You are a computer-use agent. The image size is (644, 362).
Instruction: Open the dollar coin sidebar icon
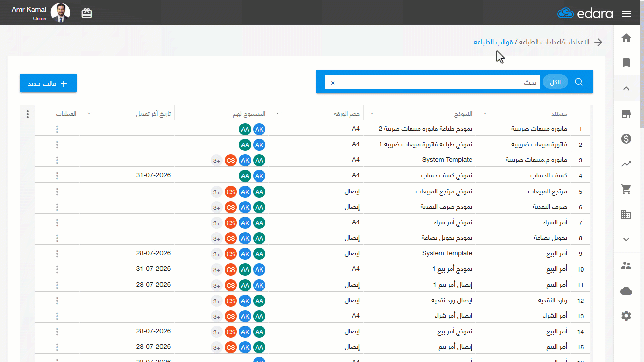626,139
